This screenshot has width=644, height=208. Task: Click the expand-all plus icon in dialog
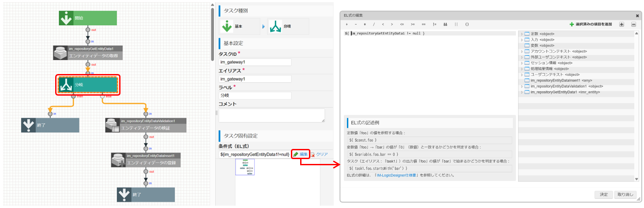pyautogui.click(x=621, y=24)
